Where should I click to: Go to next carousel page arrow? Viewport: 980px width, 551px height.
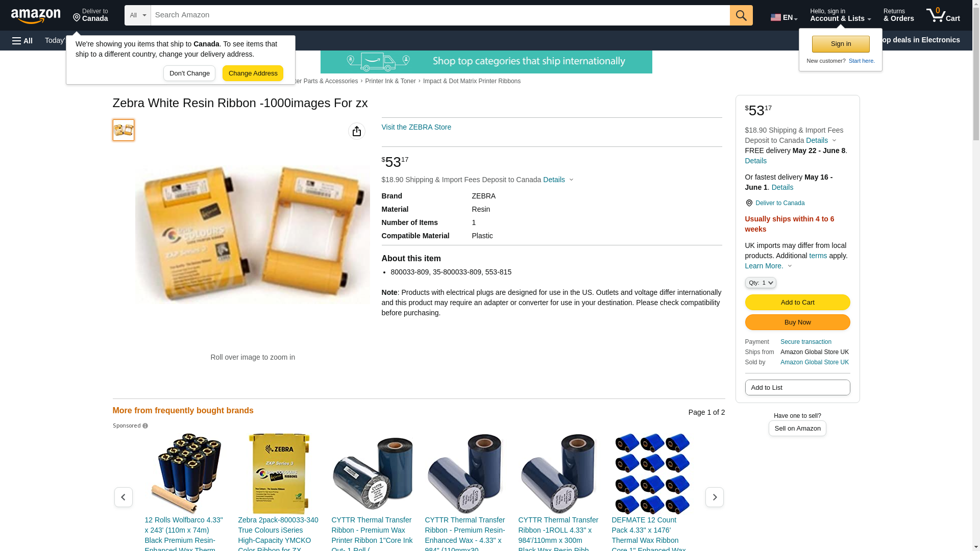point(715,497)
